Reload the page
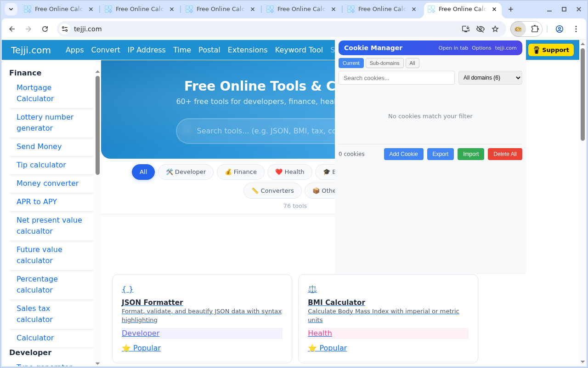Screen dimensions: 588x368 [x=45, y=29]
